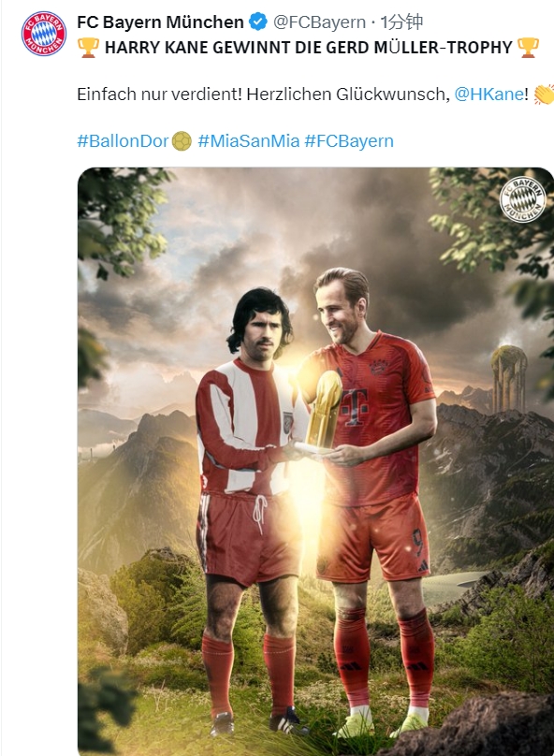Image resolution: width=554 pixels, height=756 pixels.
Task: Open the @HKane mention
Action: pos(488,94)
